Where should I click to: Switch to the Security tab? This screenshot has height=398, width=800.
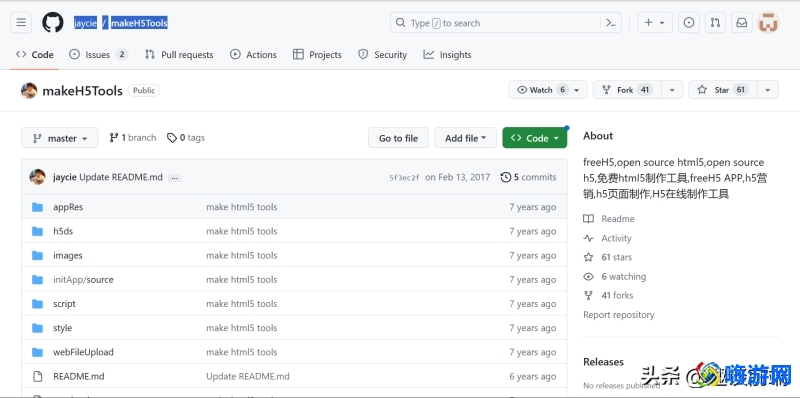click(383, 55)
